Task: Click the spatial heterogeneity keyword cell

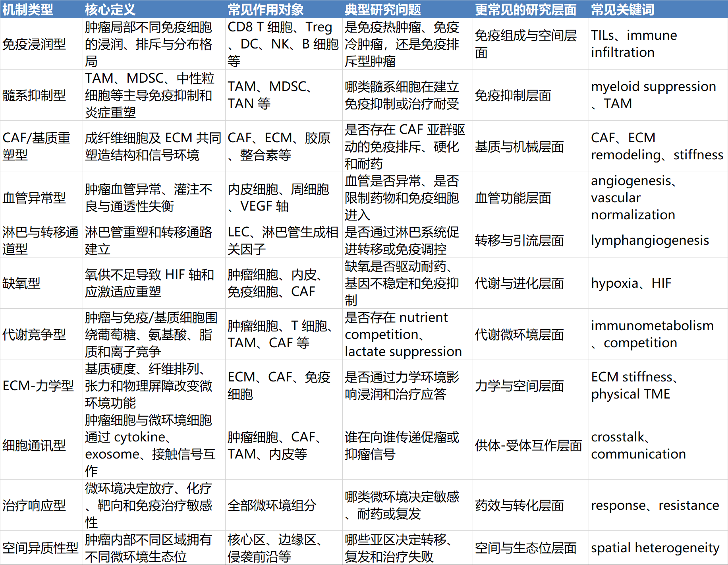Action: [655, 548]
